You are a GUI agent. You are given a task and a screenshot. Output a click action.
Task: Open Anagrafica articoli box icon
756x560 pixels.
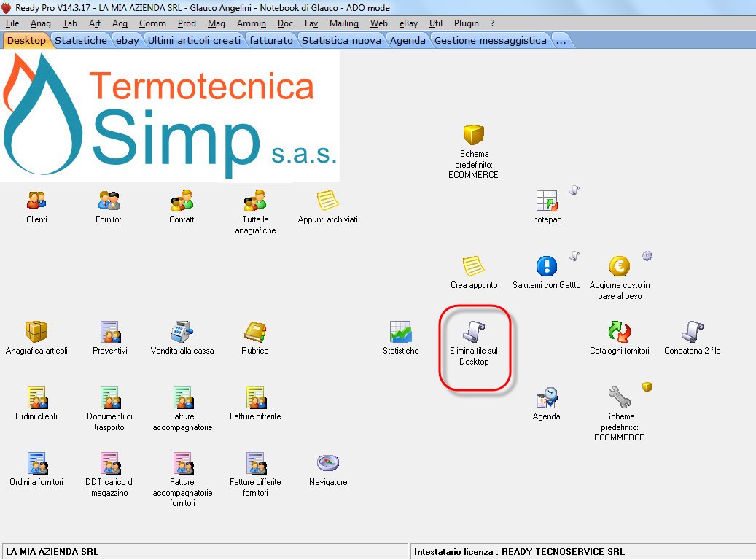tap(36, 332)
